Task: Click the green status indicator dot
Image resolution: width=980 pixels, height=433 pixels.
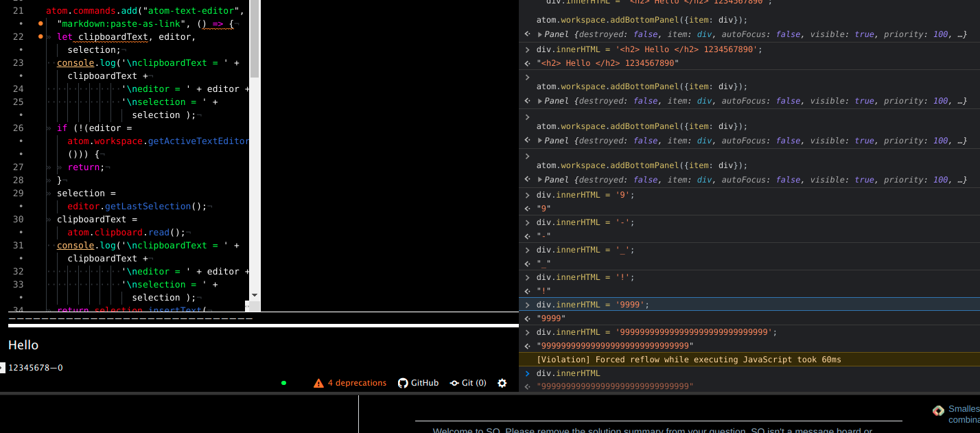Action: (x=283, y=383)
